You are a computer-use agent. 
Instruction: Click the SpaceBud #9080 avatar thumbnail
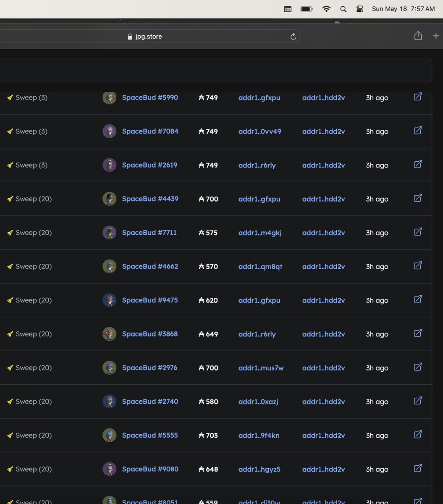click(110, 469)
